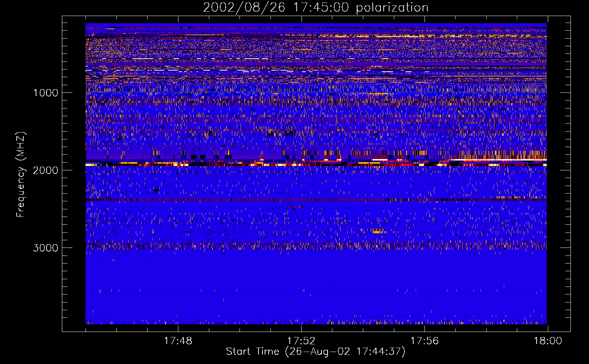
Task: Click the 17:48 time tick label
Action: [x=178, y=341]
